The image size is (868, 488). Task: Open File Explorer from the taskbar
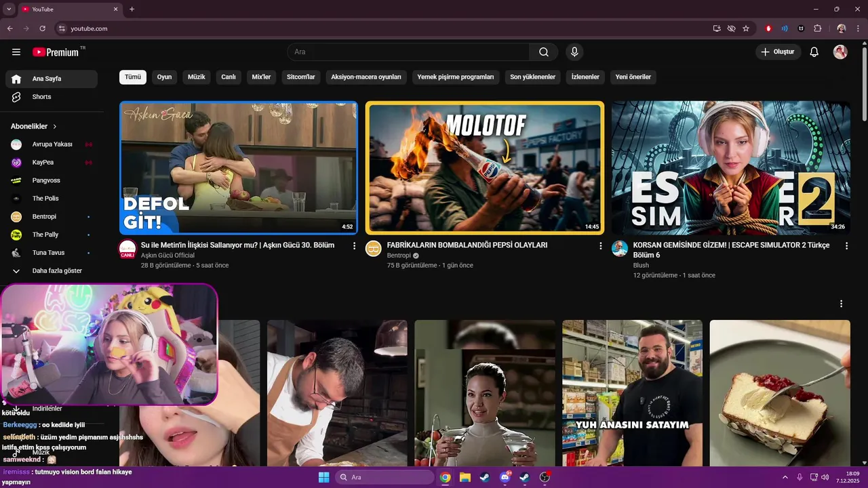465,477
